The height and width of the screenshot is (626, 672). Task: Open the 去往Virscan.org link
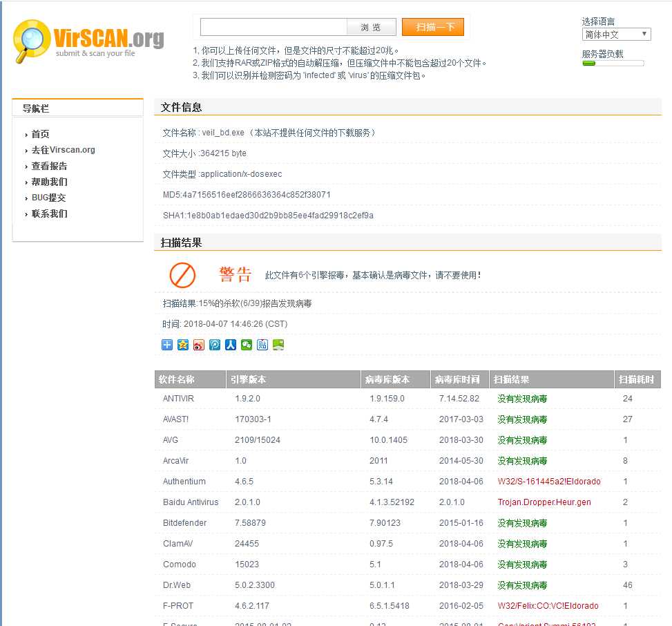[62, 149]
